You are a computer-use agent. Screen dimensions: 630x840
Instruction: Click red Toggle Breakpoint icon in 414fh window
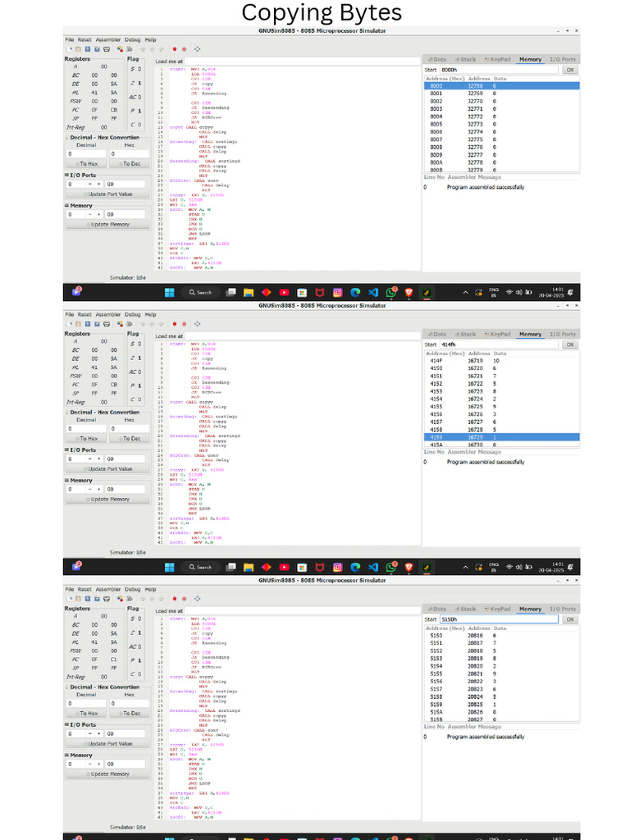click(x=175, y=324)
